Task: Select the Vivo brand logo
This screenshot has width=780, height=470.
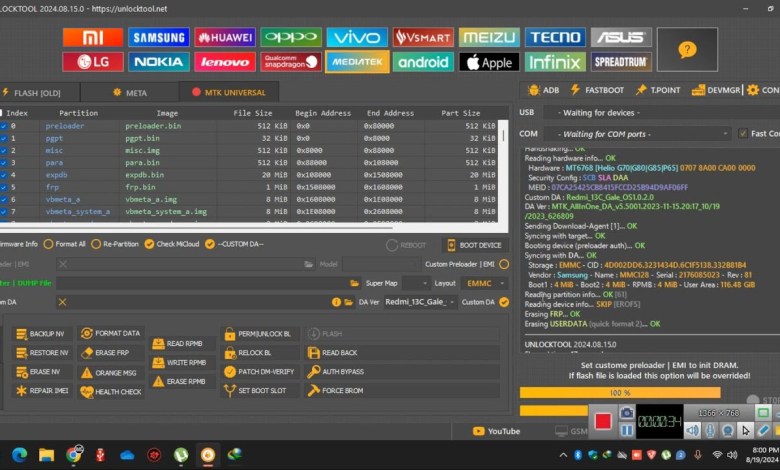Action: pyautogui.click(x=357, y=37)
